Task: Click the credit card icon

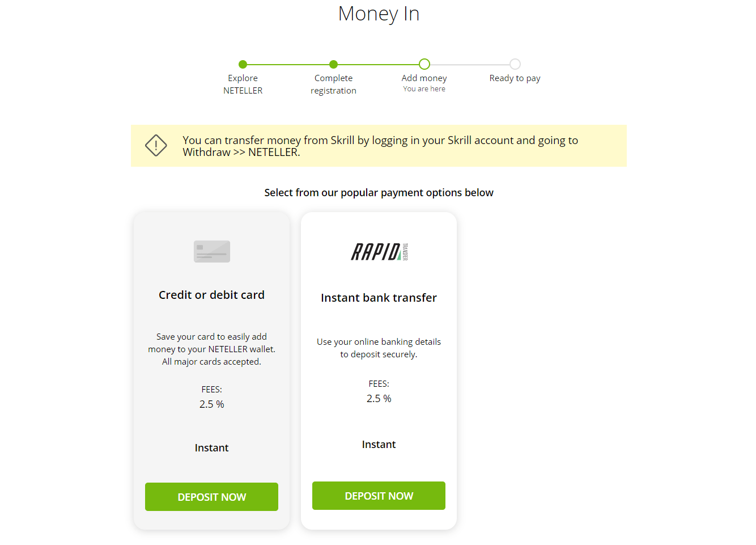Action: coord(212,251)
